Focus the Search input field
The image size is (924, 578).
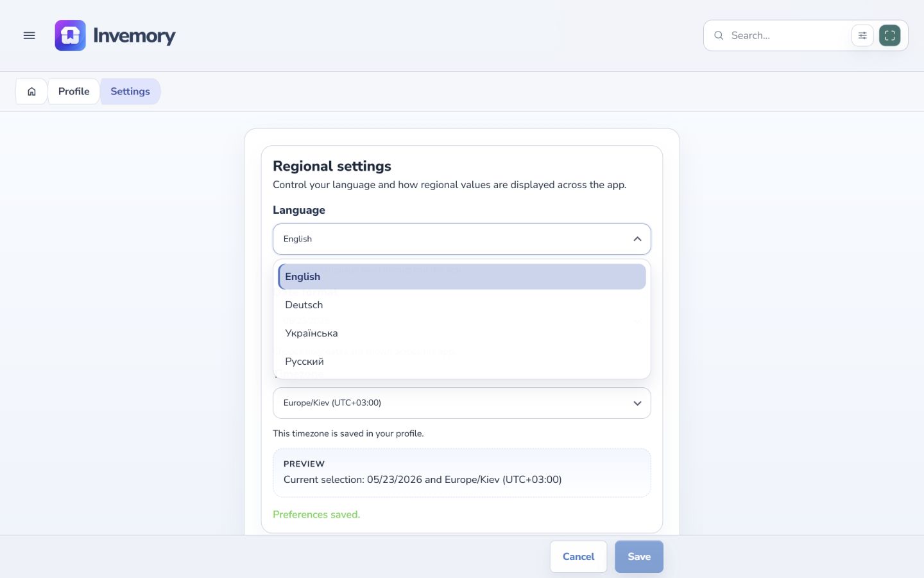pyautogui.click(x=788, y=35)
